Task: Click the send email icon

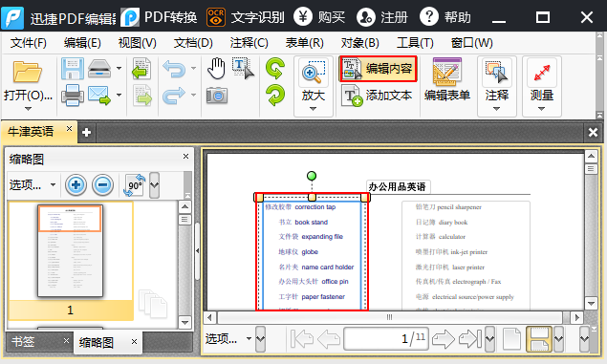Action: pos(99,96)
